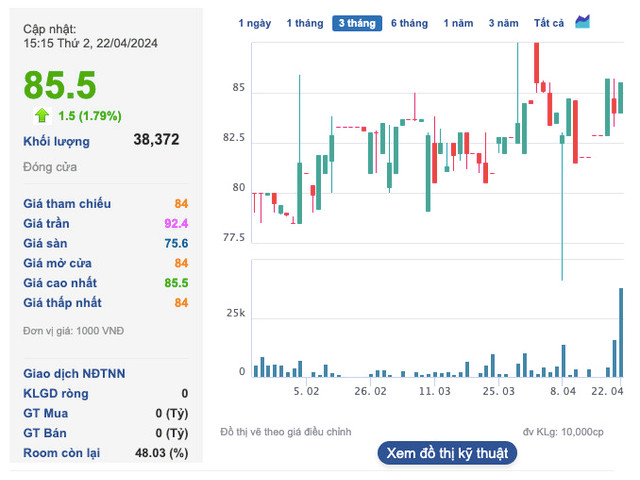Viewport: 640px width, 480px height.
Task: Switch chart to 6 tháng range
Action: [409, 23]
